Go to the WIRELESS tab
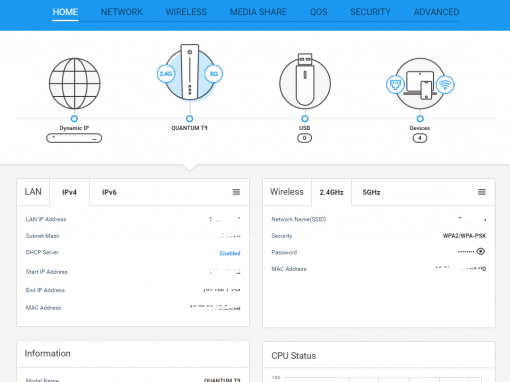Screen dimensions: 510x382 [x=186, y=12]
